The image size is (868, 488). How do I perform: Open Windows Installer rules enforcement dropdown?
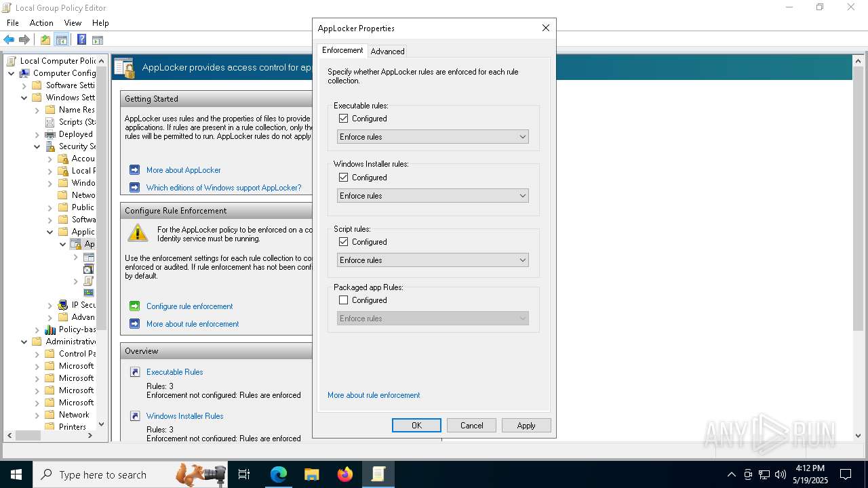point(433,196)
